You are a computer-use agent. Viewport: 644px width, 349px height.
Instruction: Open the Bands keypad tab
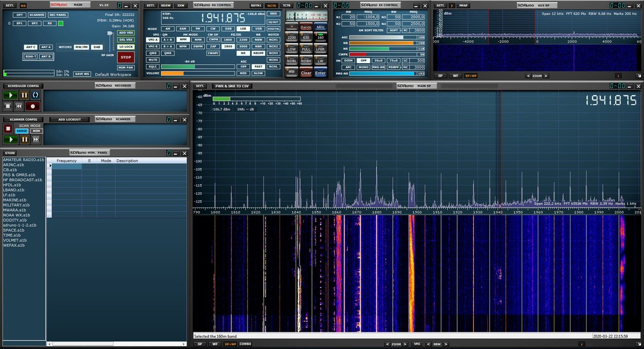(x=306, y=27)
